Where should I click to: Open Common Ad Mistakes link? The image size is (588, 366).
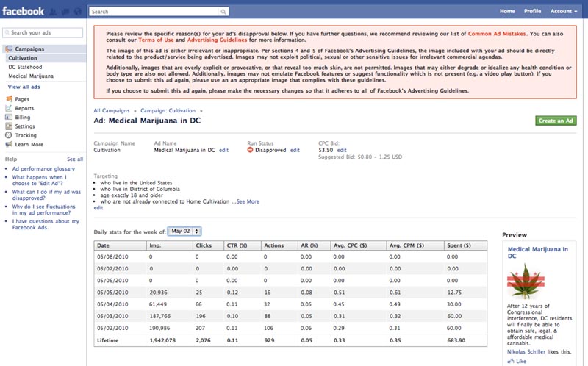pyautogui.click(x=497, y=34)
